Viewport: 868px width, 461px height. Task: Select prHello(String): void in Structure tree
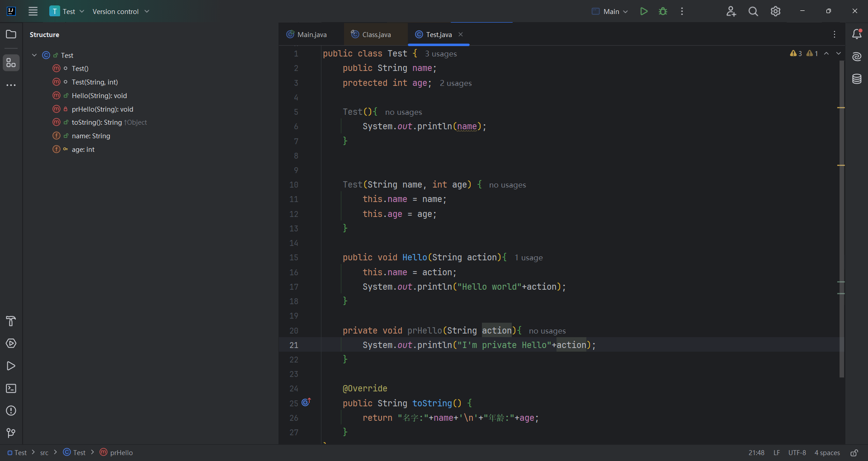[102, 109]
